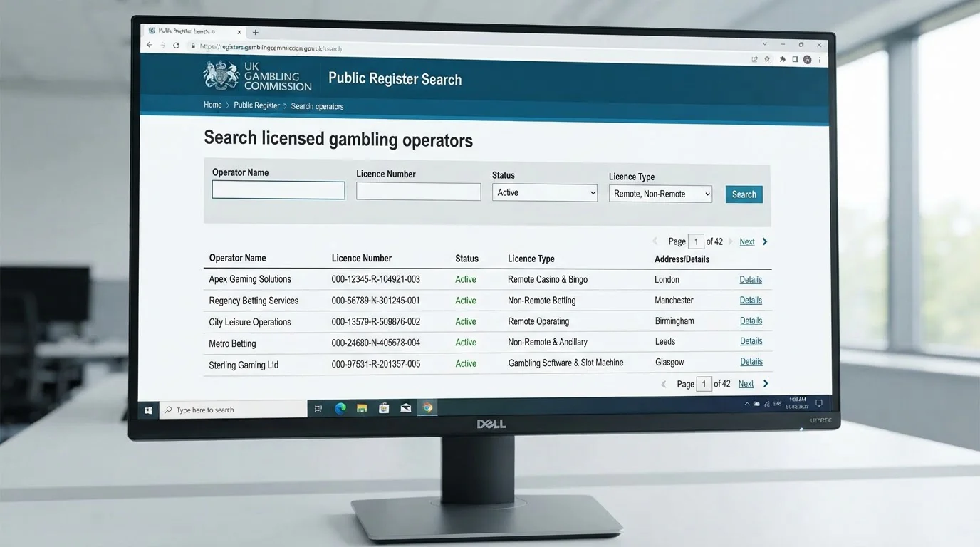980x547 pixels.
Task: Click the browser back arrow
Action: click(150, 45)
